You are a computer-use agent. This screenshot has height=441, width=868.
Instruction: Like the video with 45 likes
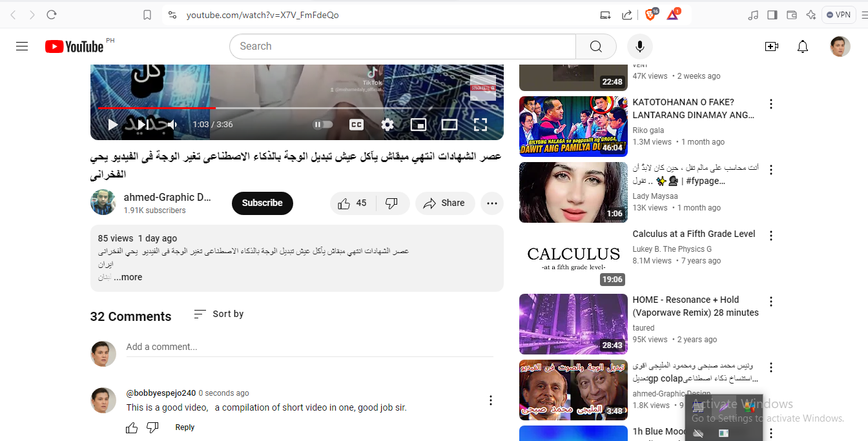click(x=353, y=203)
